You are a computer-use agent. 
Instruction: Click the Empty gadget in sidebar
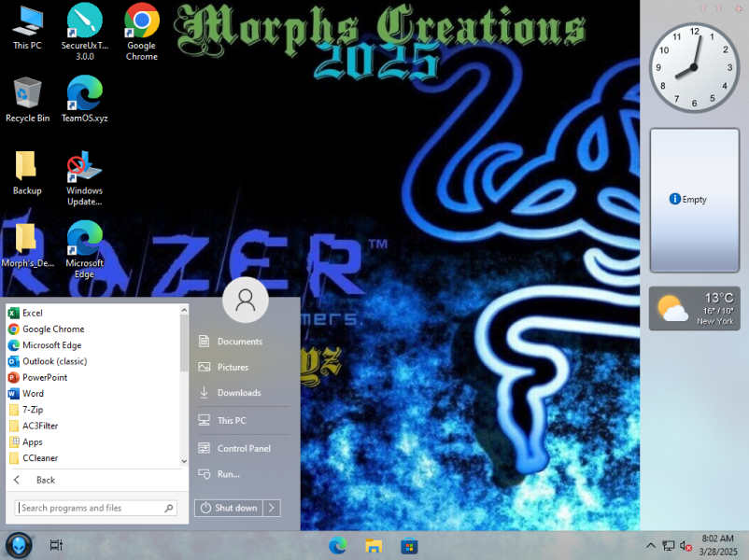(x=695, y=201)
